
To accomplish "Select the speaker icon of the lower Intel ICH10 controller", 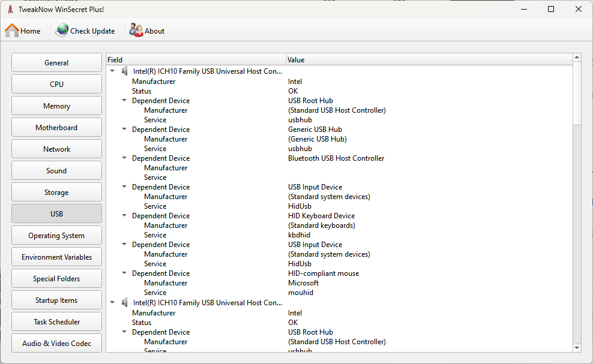I will tap(124, 302).
